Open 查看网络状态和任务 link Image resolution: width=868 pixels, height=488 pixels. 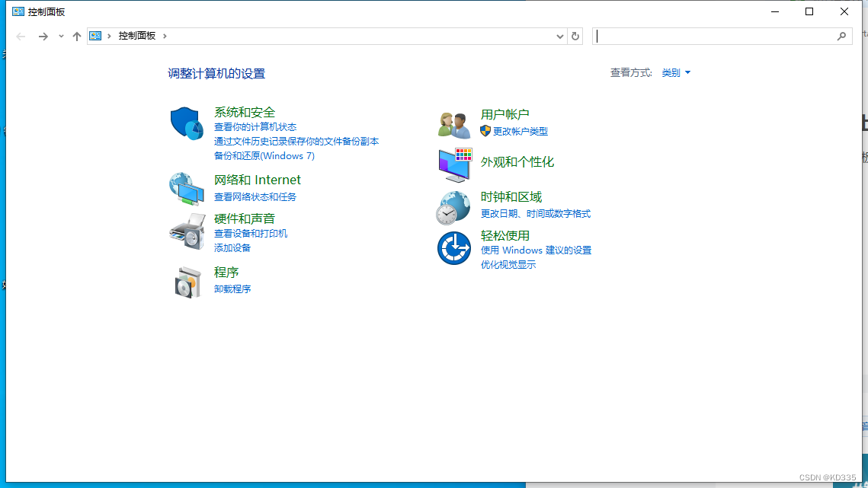[255, 197]
